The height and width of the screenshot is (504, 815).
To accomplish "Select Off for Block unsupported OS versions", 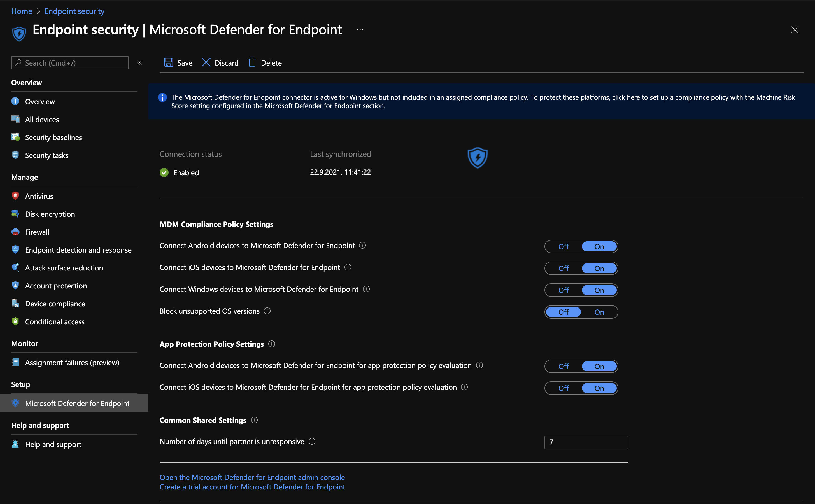I will [563, 312].
